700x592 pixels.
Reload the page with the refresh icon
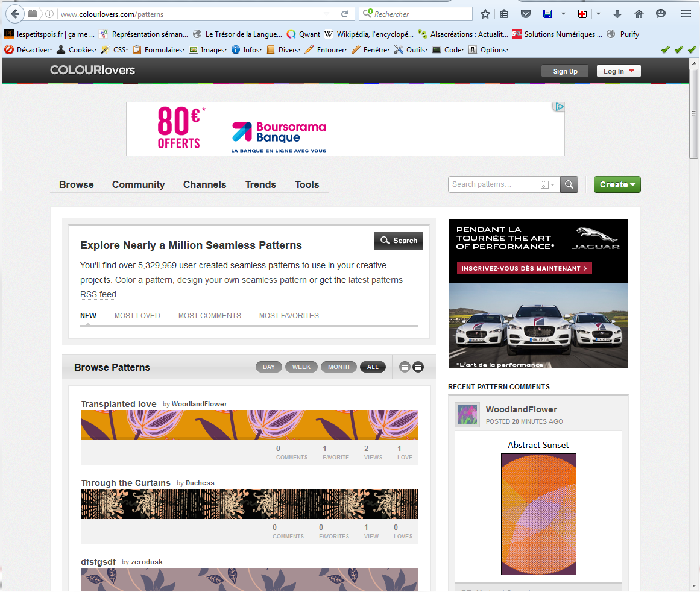point(345,14)
